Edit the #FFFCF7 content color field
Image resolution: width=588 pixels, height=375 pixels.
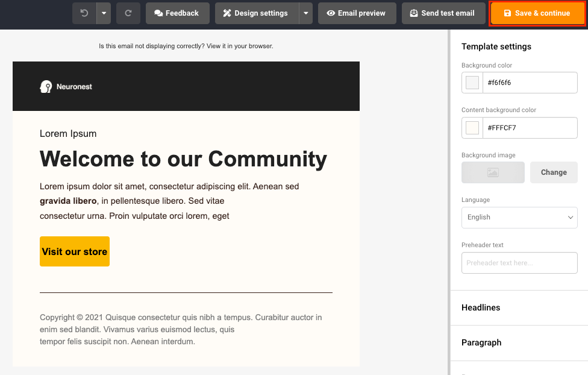pyautogui.click(x=530, y=128)
